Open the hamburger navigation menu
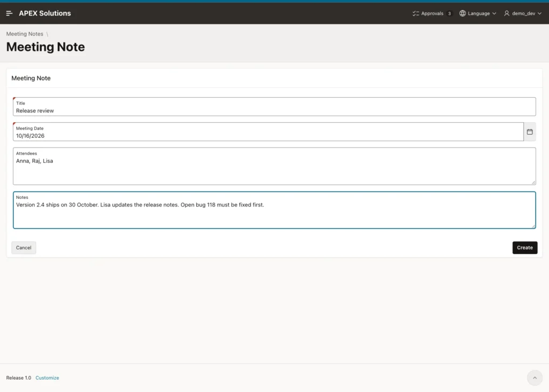Viewport: 549px width, 392px height. point(10,13)
